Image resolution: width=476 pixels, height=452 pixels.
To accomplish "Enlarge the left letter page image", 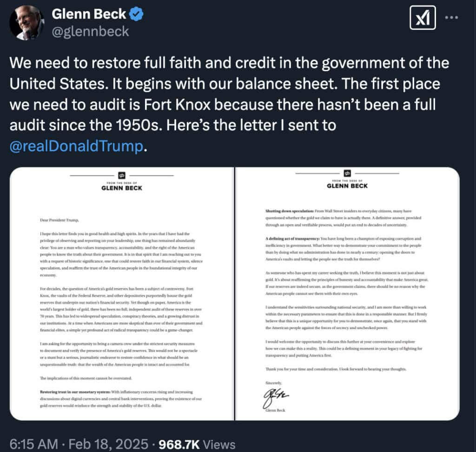I will click(x=122, y=298).
